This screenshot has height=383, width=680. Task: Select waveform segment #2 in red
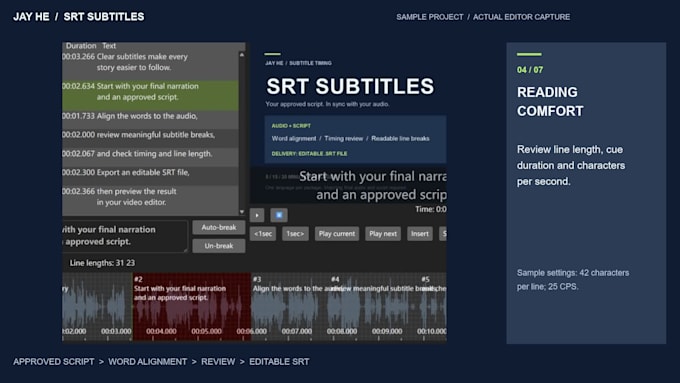(x=192, y=306)
